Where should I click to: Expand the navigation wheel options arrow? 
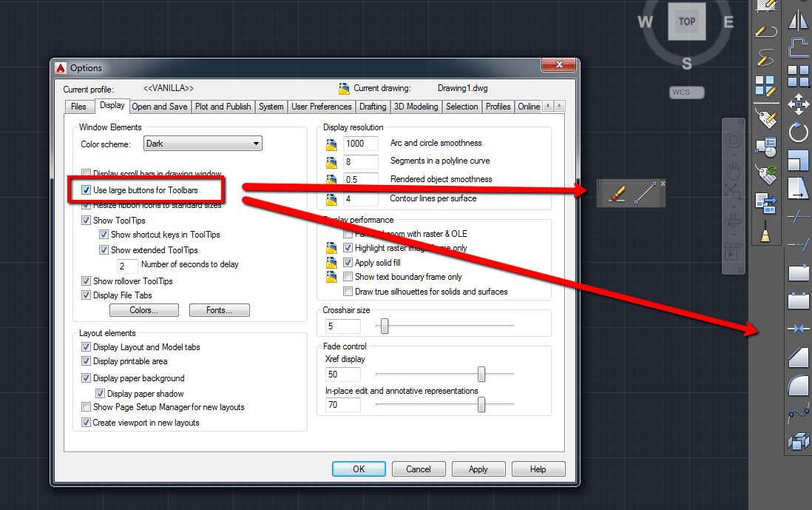733,155
